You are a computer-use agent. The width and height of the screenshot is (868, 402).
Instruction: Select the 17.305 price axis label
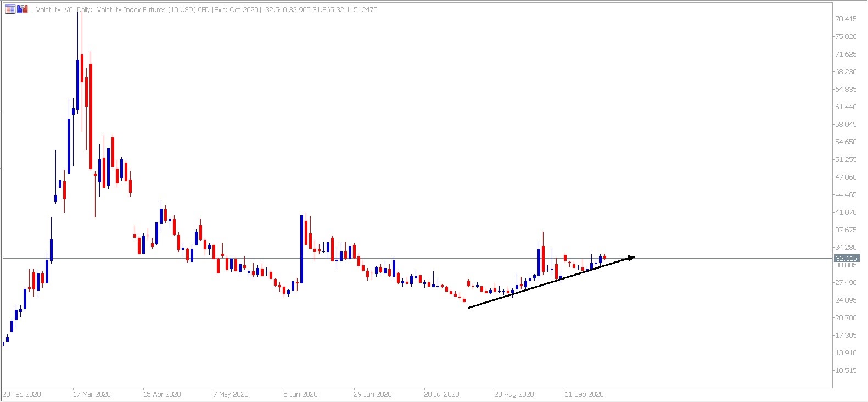click(845, 336)
